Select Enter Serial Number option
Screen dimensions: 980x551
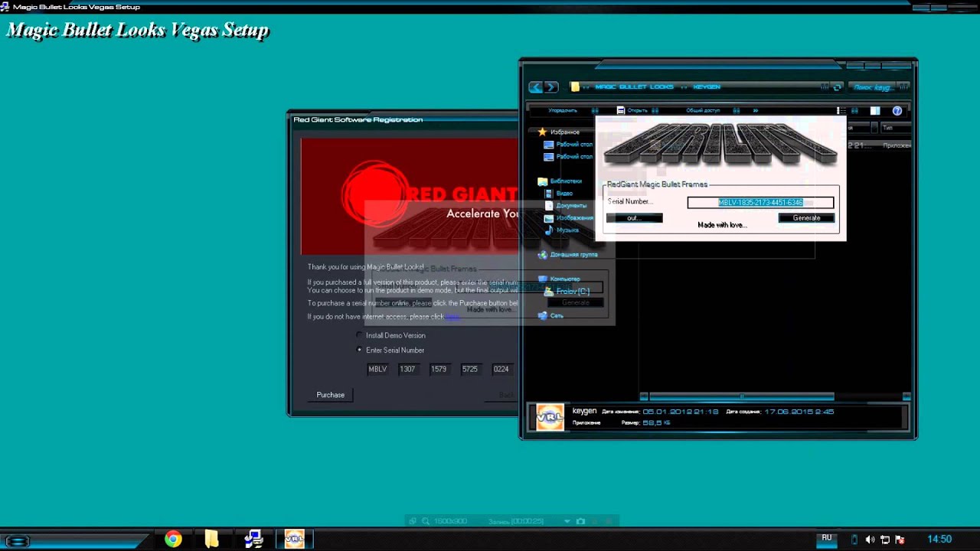click(390, 350)
